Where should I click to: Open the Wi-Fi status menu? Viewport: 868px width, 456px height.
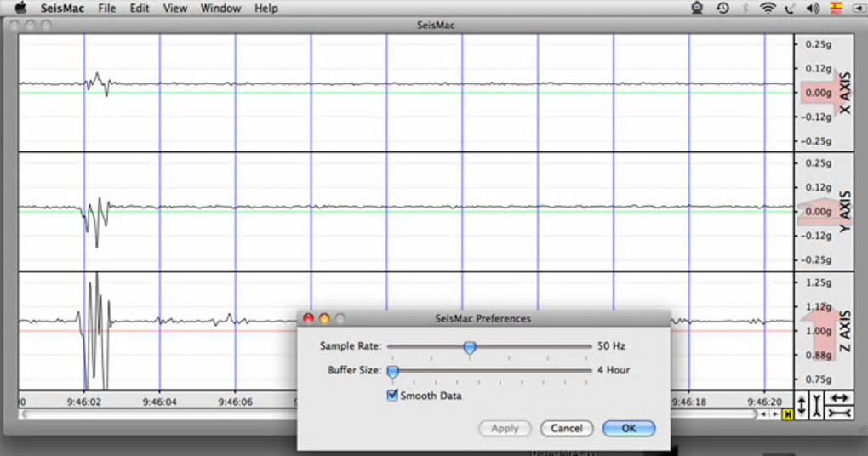click(x=768, y=8)
